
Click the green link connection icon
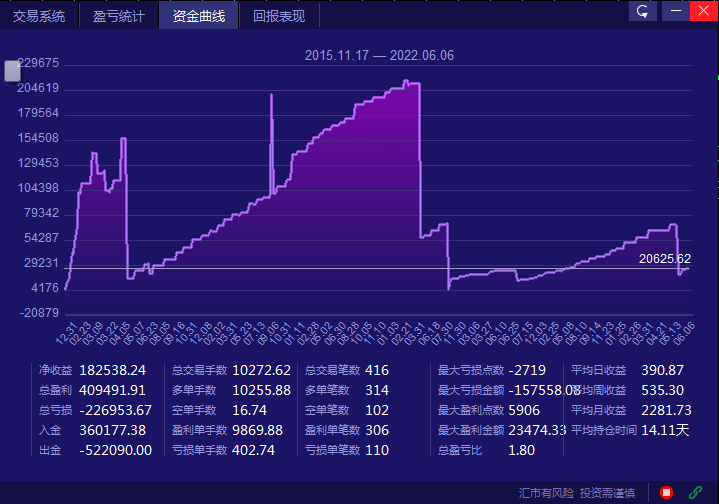tap(695, 493)
